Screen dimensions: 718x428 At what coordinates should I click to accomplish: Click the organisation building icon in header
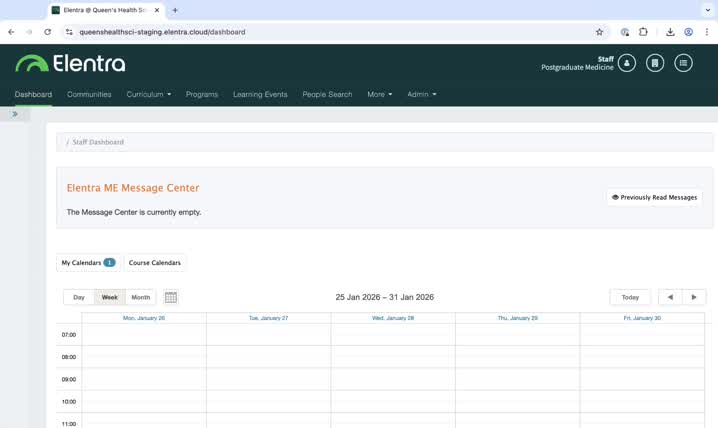[655, 63]
